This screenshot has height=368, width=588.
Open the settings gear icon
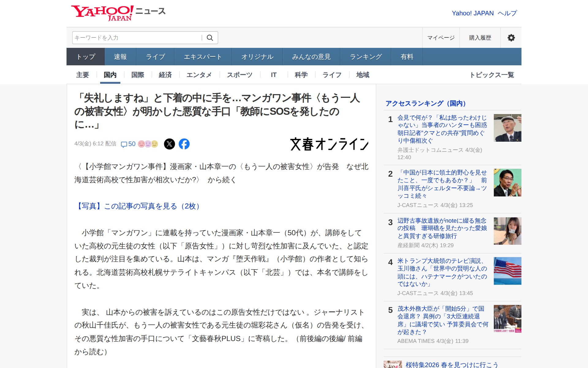[511, 38]
